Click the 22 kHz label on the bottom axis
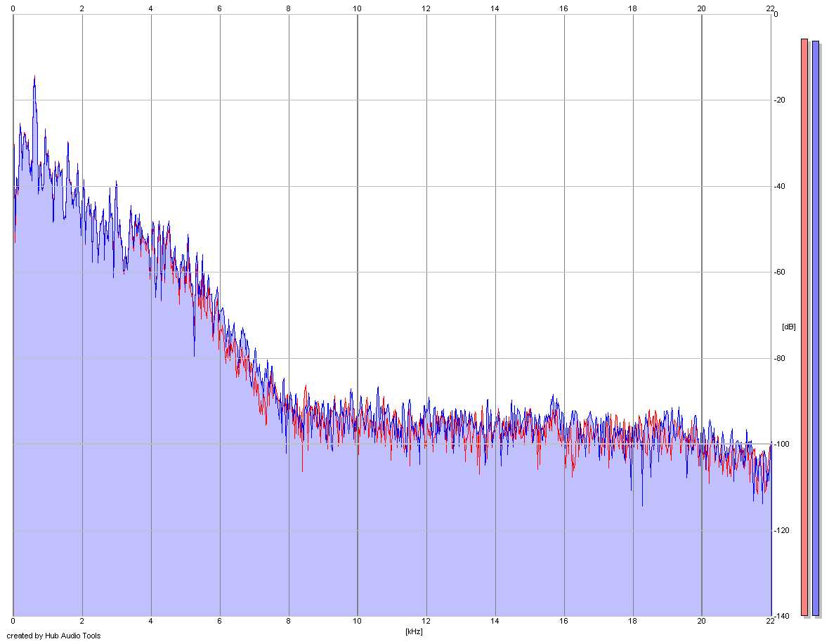 coord(770,621)
